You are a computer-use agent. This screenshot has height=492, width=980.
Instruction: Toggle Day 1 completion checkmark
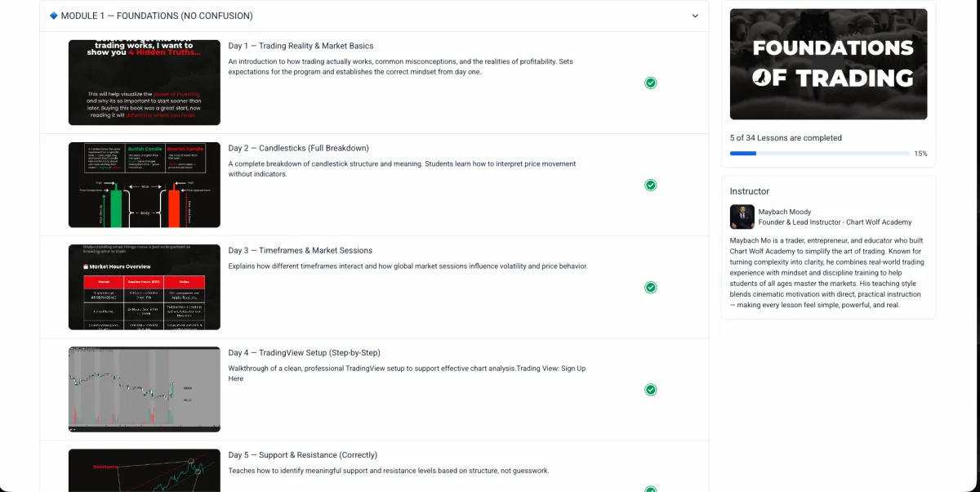coord(650,83)
